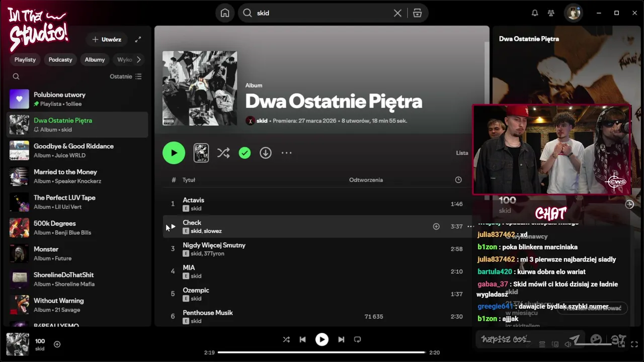Play the album Dwa Ostatnie Piętra
Viewport: 644px width, 362px height.
[174, 153]
